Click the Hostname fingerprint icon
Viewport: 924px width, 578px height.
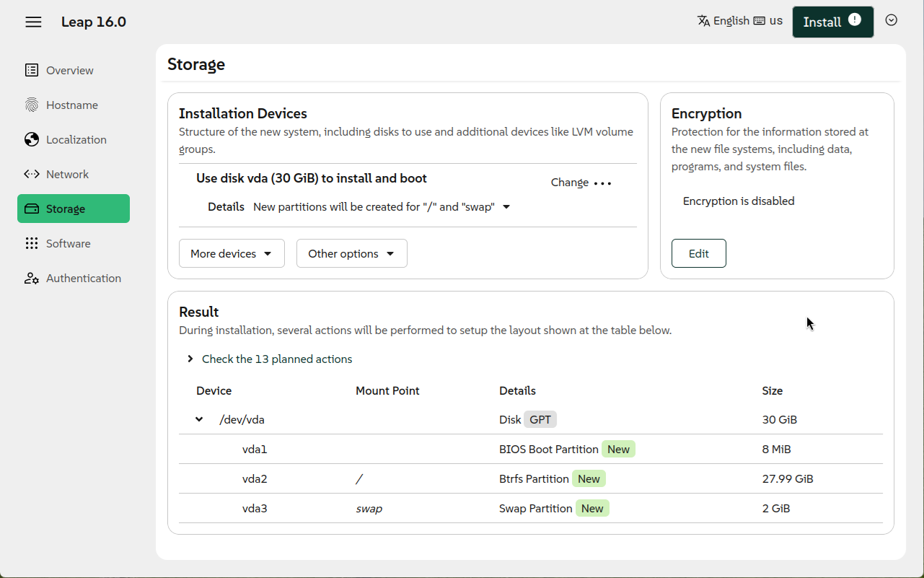32,105
